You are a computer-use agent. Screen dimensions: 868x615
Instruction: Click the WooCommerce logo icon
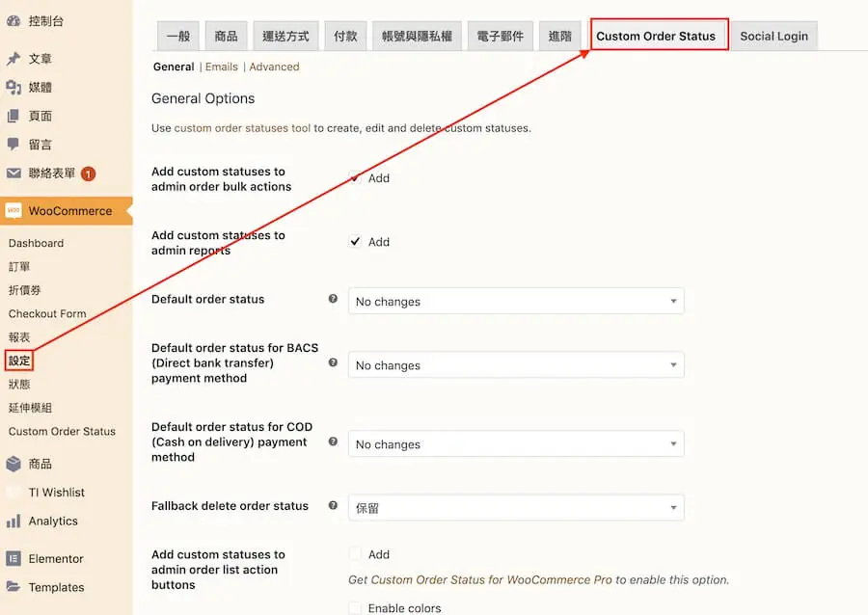point(14,211)
